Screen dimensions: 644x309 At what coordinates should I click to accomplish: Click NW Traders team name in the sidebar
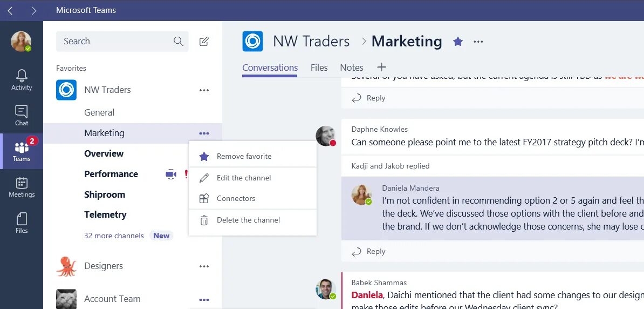click(x=108, y=90)
